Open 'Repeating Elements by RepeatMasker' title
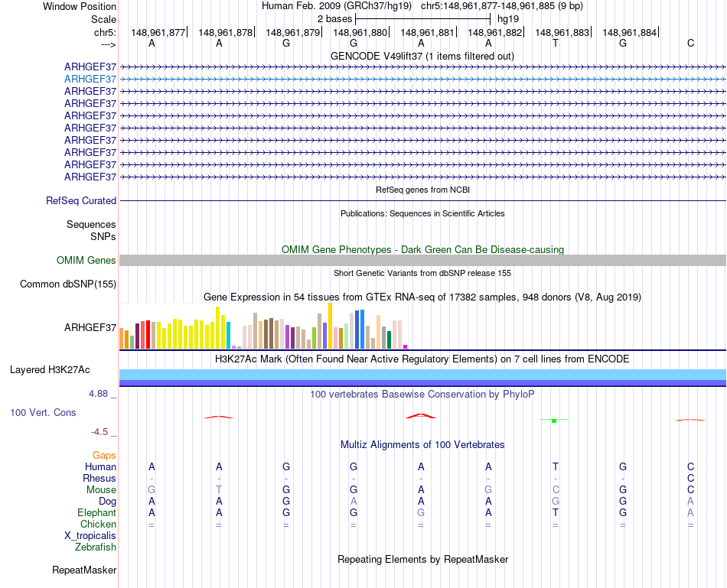This screenshot has width=727, height=588. click(x=422, y=559)
